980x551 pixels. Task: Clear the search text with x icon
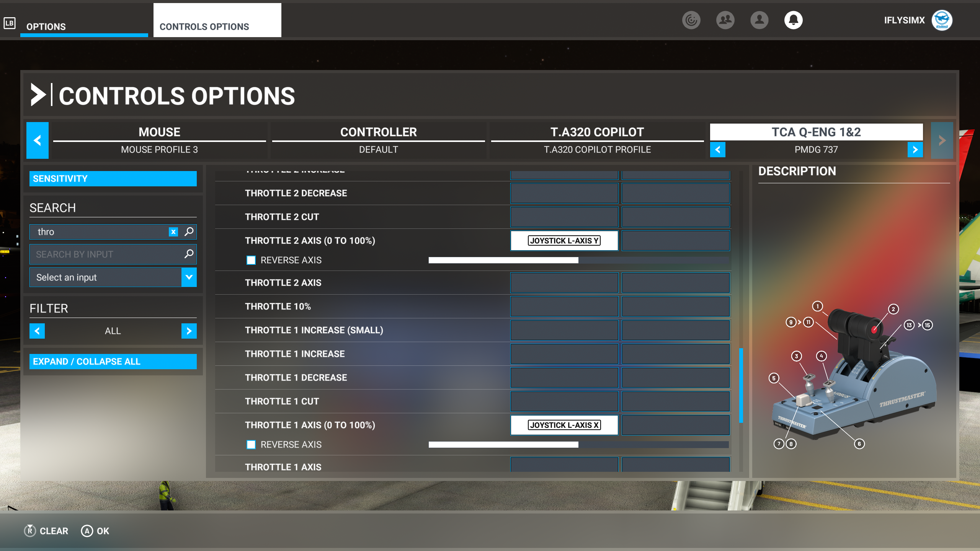click(173, 232)
